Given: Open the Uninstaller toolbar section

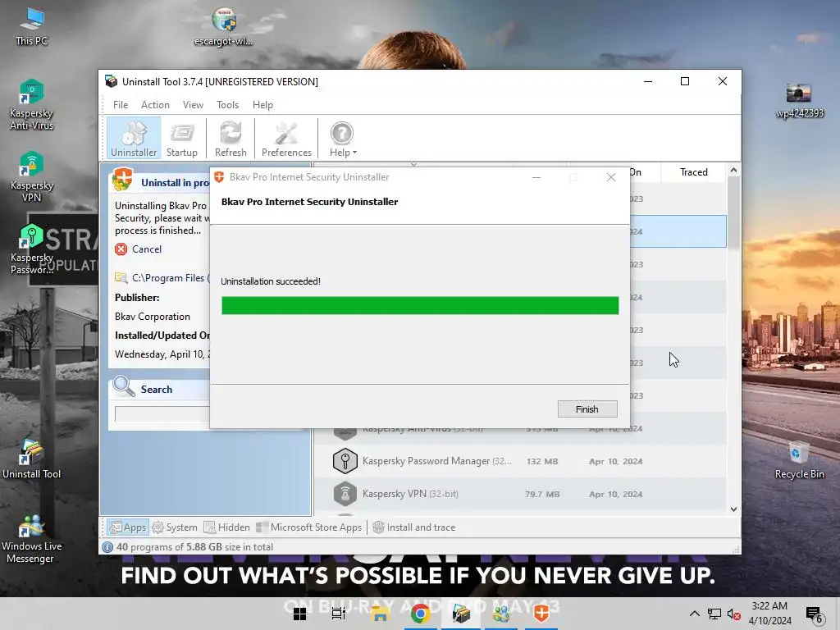Looking at the screenshot, I should tap(134, 138).
